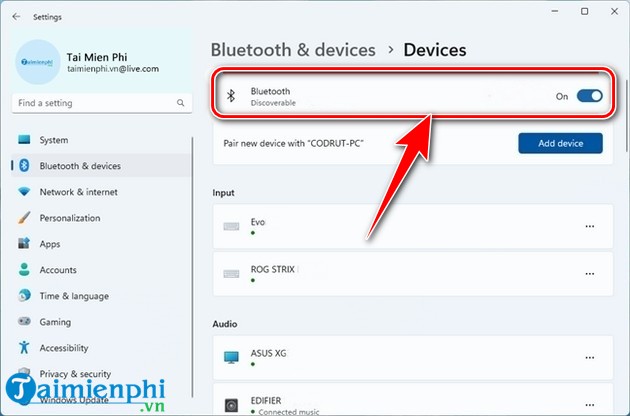Click the Bluetooth sidebar icon
The width and height of the screenshot is (630, 416).
(x=24, y=166)
